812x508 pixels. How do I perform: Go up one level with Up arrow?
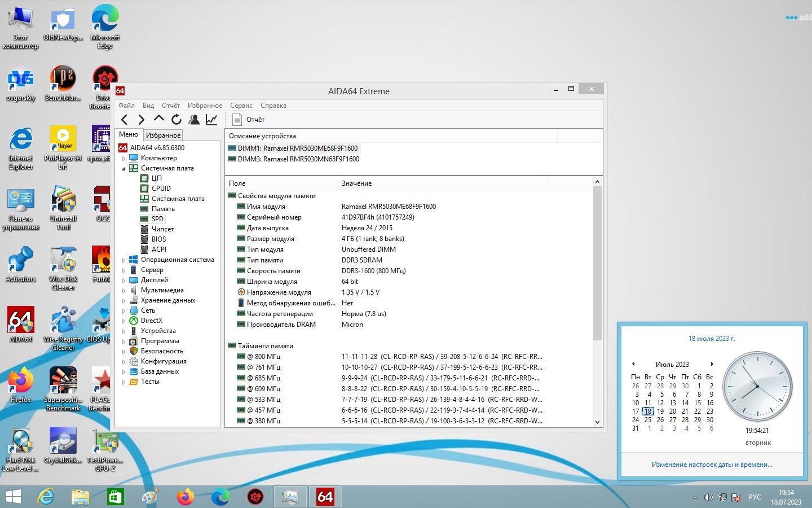tap(159, 119)
